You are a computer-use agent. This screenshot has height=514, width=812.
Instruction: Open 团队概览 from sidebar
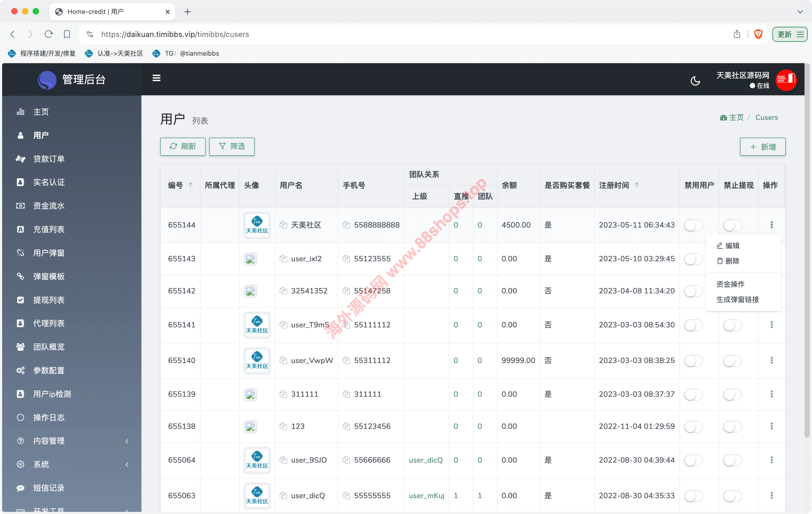click(49, 347)
